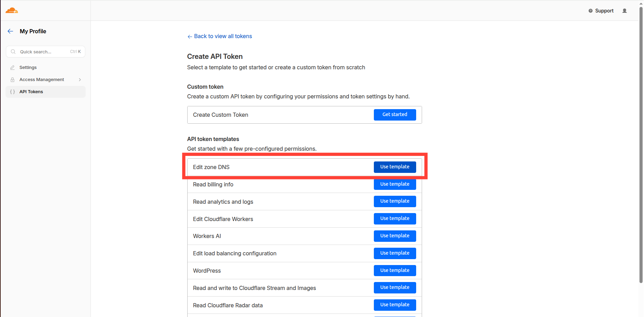Click the WordPress label
The image size is (644, 317).
207,271
